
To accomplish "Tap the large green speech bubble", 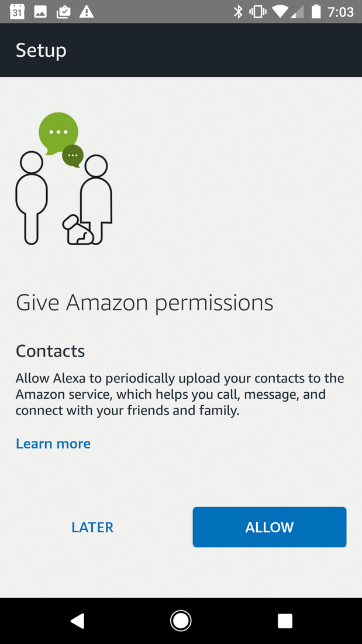I will pos(58,132).
